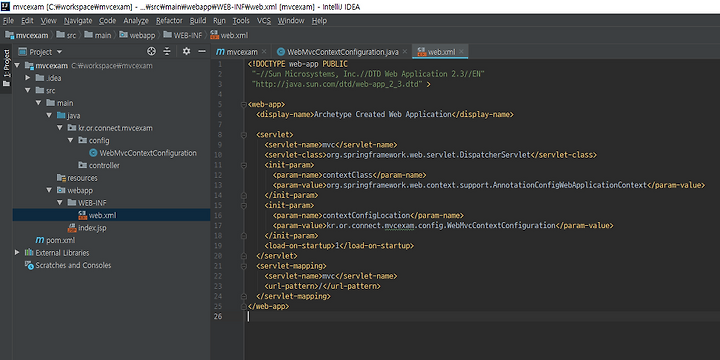Close the WebMvcContextConfiguration.java tab
The width and height of the screenshot is (720, 360).
coord(405,52)
